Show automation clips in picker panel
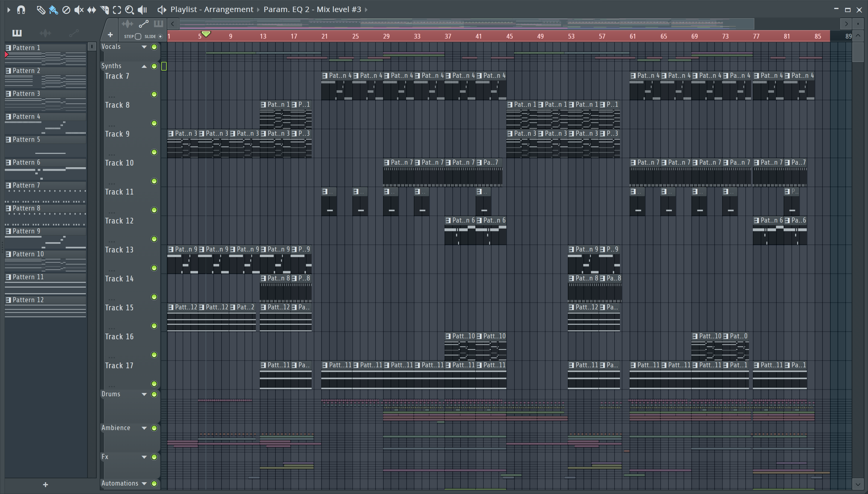Screen dimensions: 868x494 point(74,33)
